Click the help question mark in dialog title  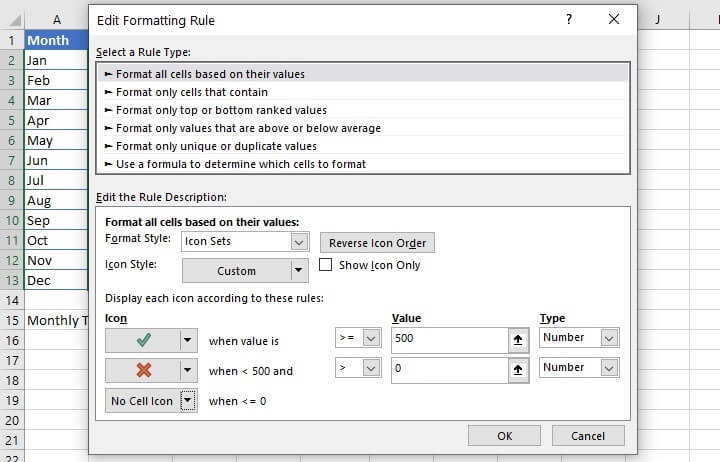(x=569, y=19)
